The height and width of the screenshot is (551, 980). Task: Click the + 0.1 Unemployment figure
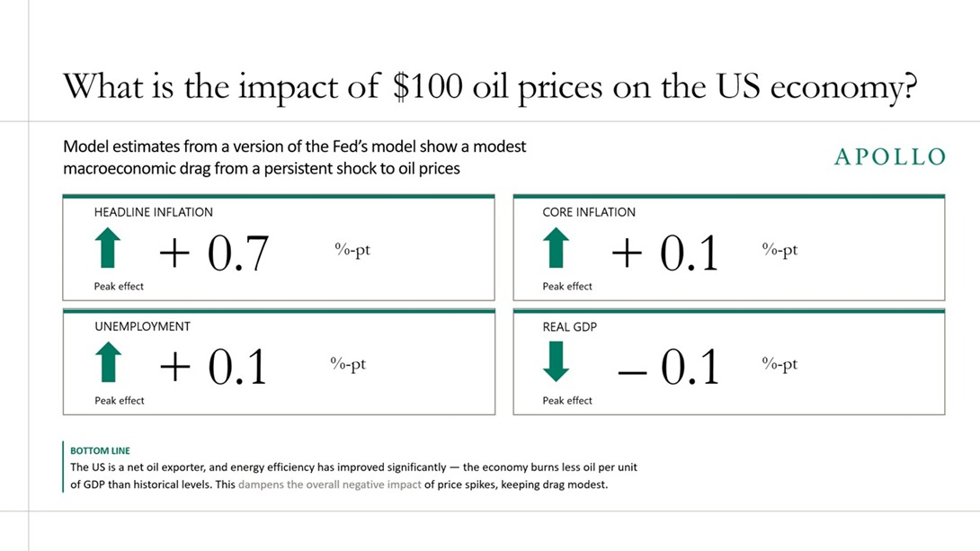214,368
